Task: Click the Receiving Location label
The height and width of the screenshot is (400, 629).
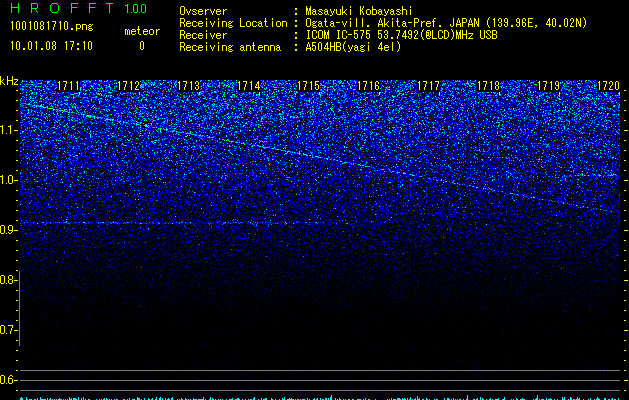Action: coord(233,23)
